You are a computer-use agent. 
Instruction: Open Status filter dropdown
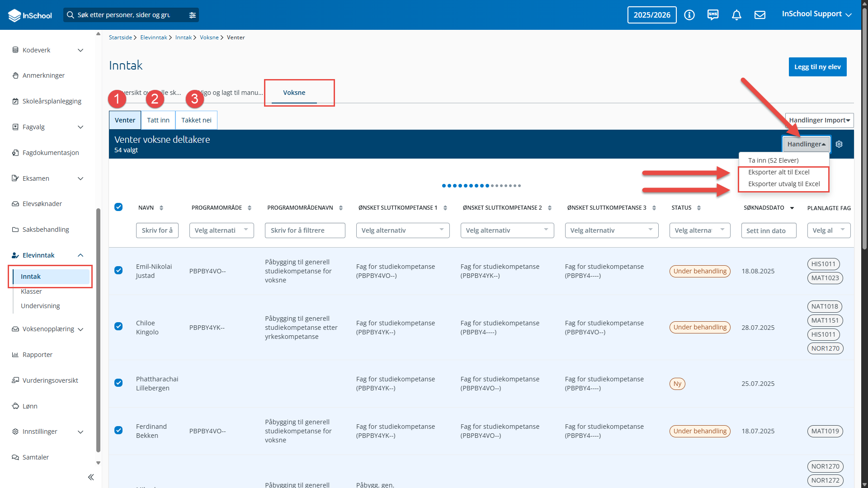pyautogui.click(x=700, y=230)
